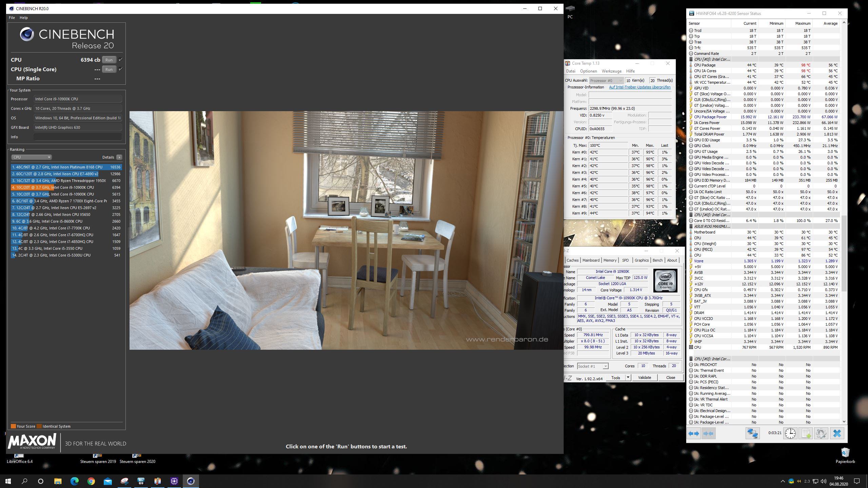This screenshot has height=488, width=868.
Task: Select the orange 10C/20T i9-10900K 6394 ranking row
Action: click(66, 187)
